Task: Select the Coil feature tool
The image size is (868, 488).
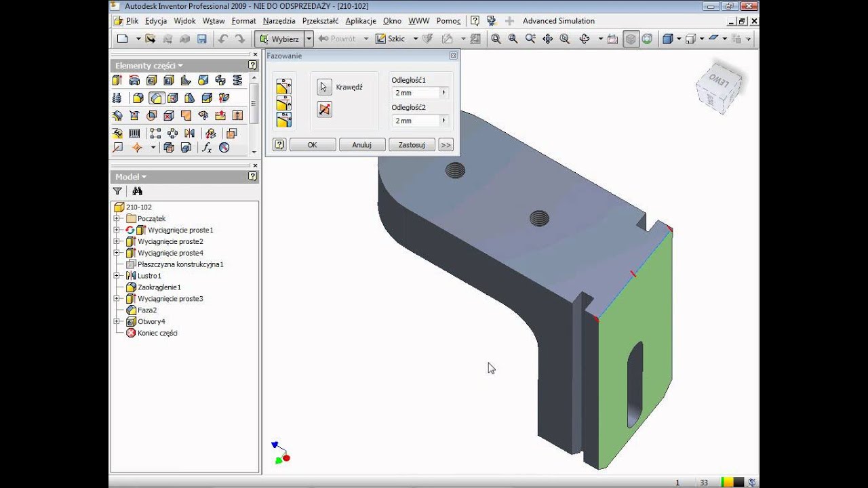Action: (x=237, y=81)
